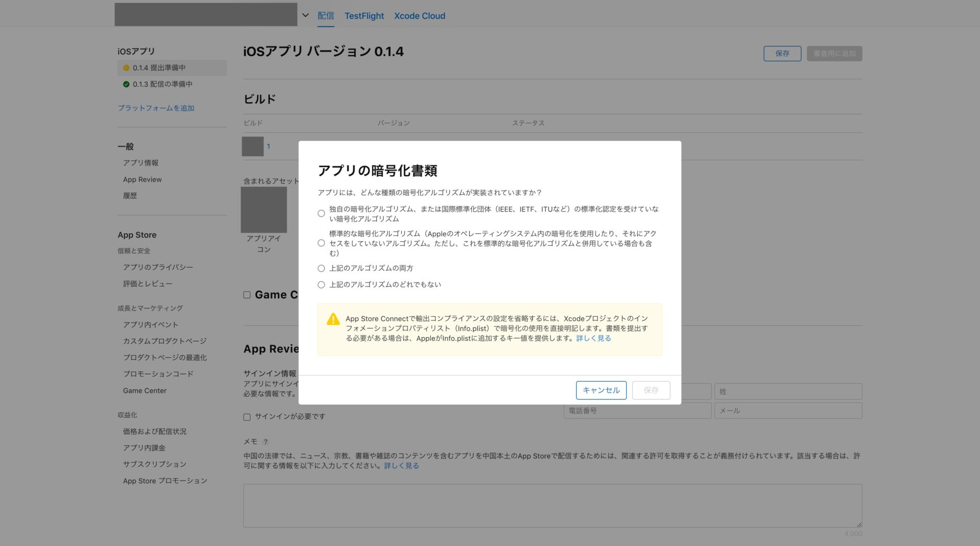
Task: Click build number 1 link
Action: [x=268, y=147]
